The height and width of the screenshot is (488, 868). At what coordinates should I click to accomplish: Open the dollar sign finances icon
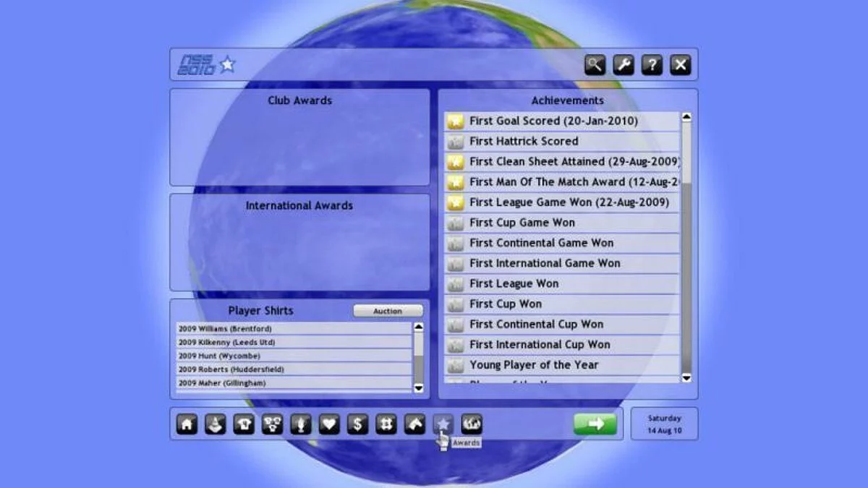pos(357,424)
